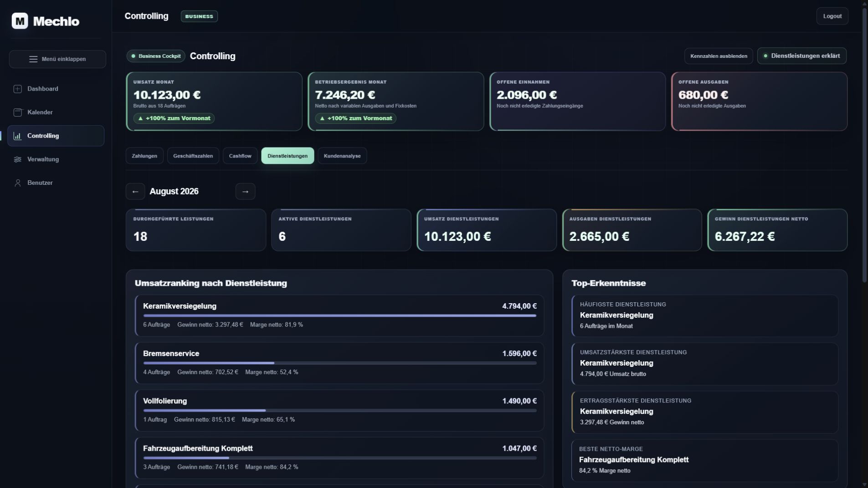Click the Umsatzstärkste Dienstleistung insight card
Viewport: 868px width, 488px height.
[x=705, y=364]
